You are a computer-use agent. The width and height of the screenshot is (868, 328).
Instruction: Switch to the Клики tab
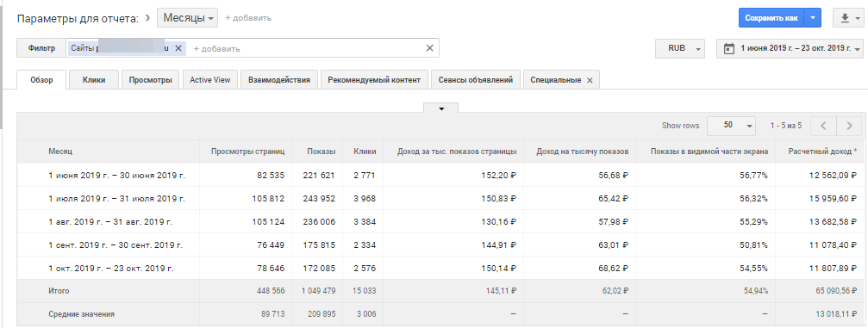pyautogui.click(x=94, y=80)
